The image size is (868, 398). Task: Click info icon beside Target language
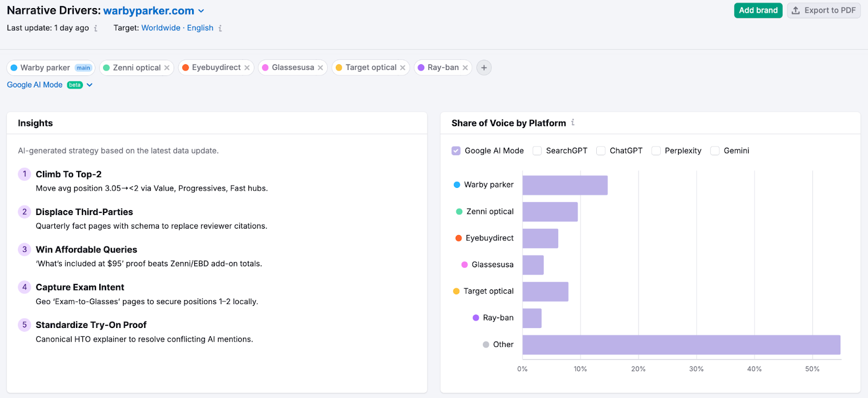pyautogui.click(x=220, y=28)
